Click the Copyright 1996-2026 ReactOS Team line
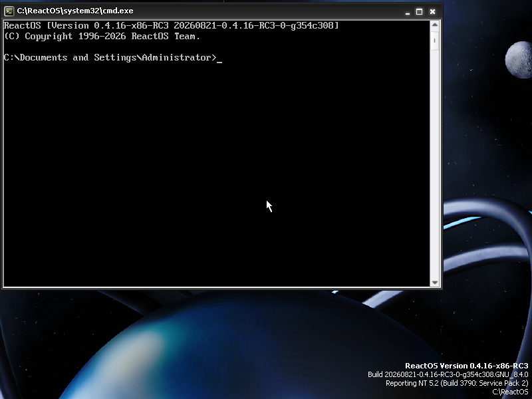 [x=102, y=37]
